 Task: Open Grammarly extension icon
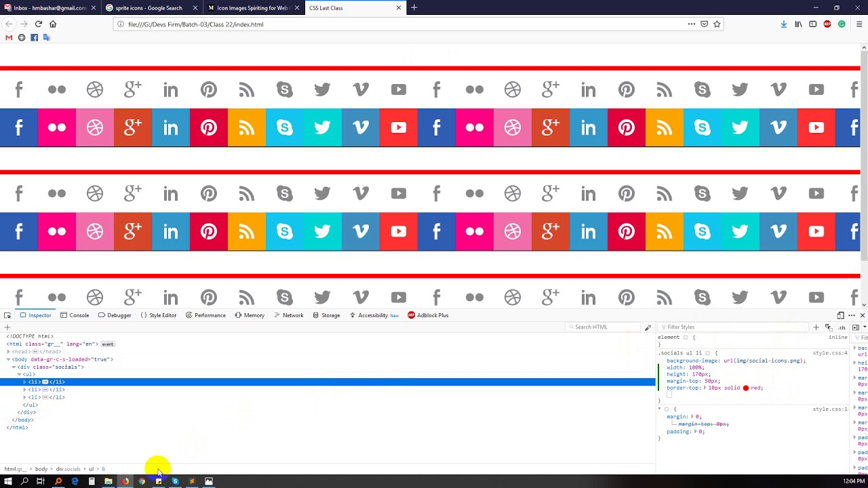pyautogui.click(x=842, y=24)
